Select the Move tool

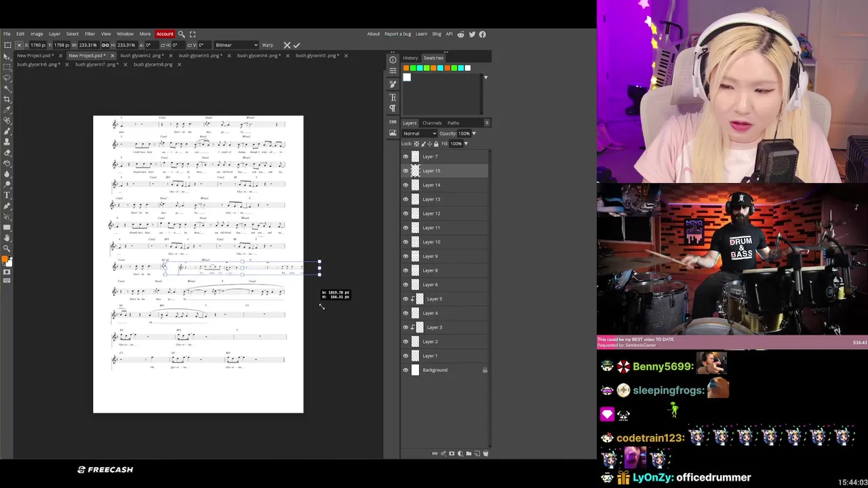tap(7, 56)
